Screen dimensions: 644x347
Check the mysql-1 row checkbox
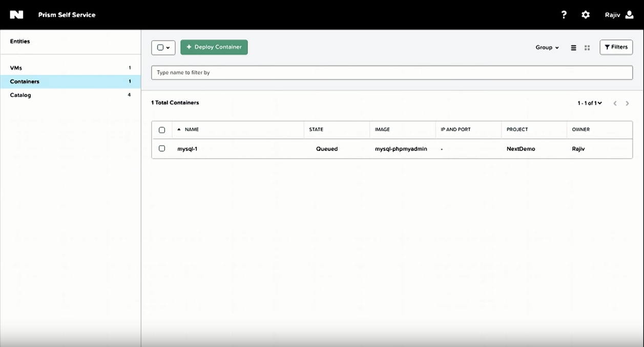pyautogui.click(x=162, y=148)
